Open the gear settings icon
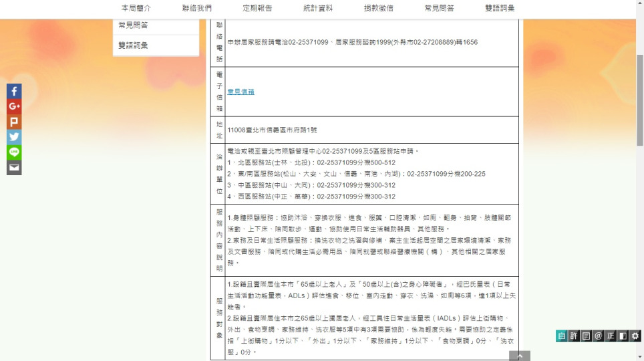644x361 pixels. pyautogui.click(x=635, y=336)
